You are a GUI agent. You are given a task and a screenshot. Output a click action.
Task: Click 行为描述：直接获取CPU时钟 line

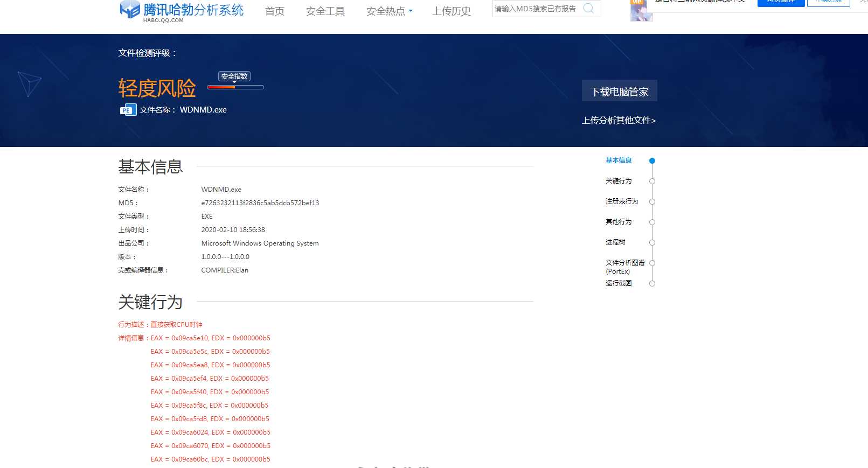pyautogui.click(x=161, y=325)
